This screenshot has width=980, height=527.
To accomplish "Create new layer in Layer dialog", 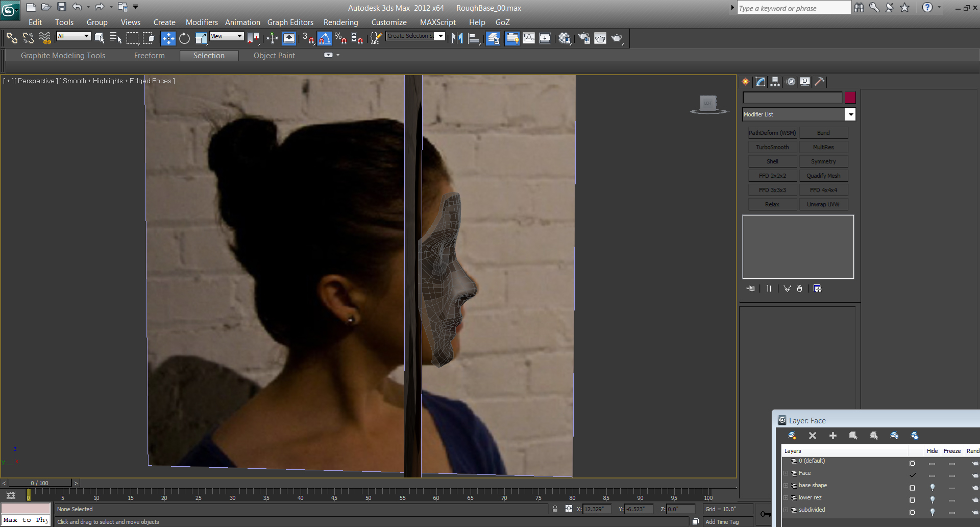I will (792, 436).
